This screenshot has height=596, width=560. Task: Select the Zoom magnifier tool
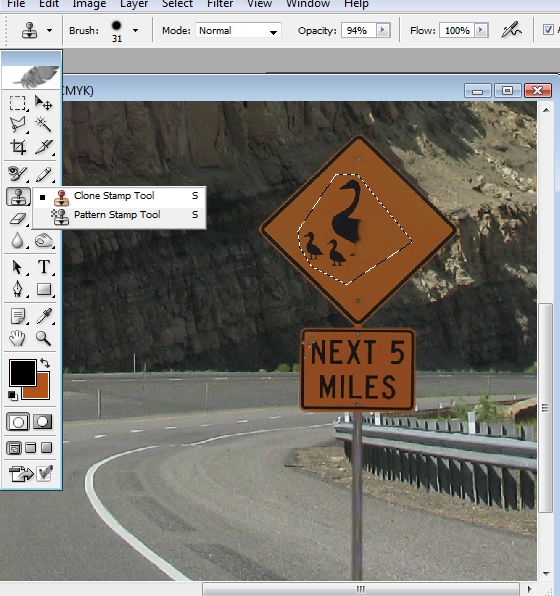click(x=43, y=338)
